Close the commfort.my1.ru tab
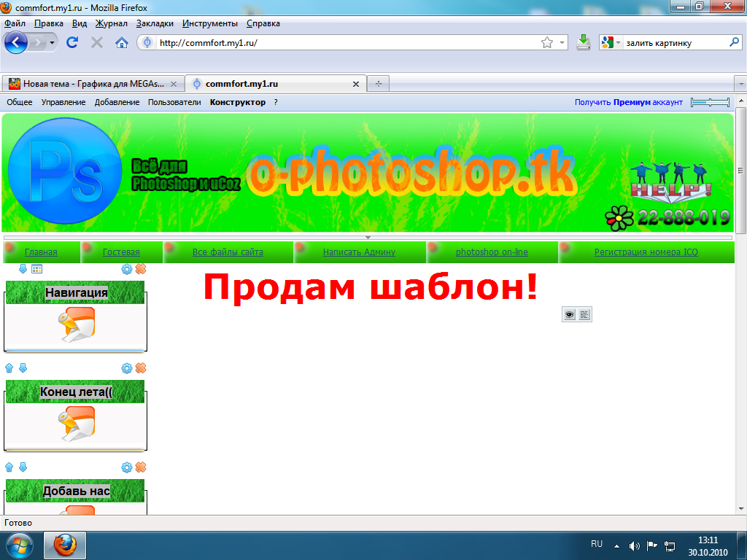Screen dimensions: 747x560 point(355,84)
